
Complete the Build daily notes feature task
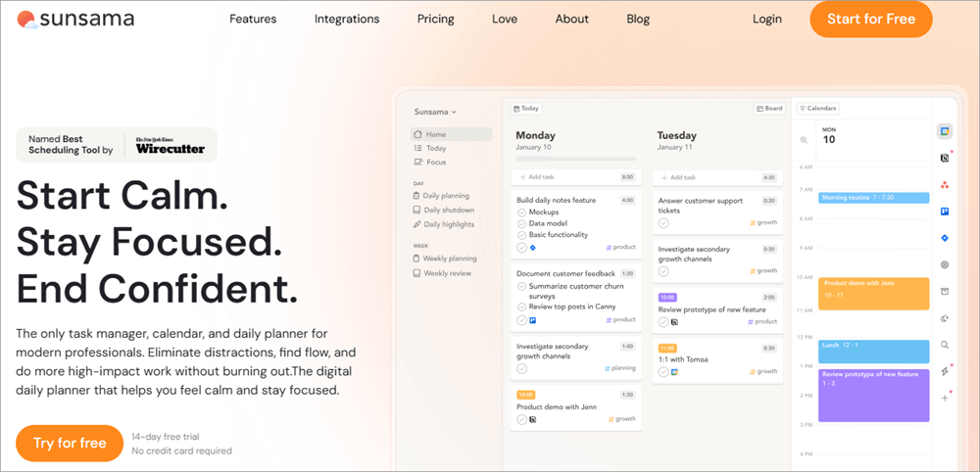pyautogui.click(x=522, y=248)
